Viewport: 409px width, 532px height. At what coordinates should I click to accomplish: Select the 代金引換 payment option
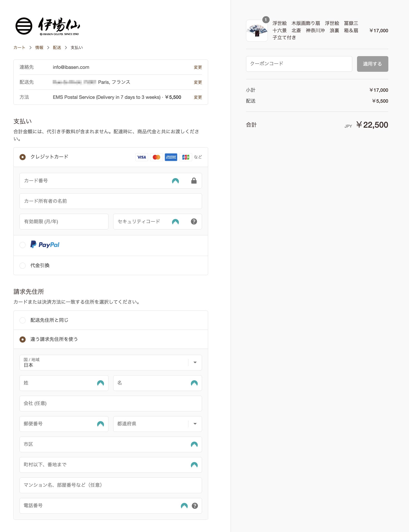23,266
